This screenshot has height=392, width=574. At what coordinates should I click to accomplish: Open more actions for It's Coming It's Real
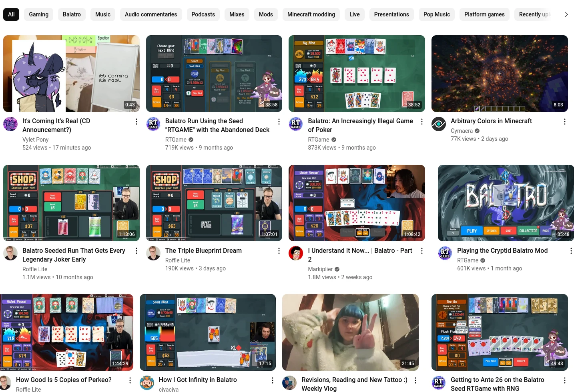[136, 122]
